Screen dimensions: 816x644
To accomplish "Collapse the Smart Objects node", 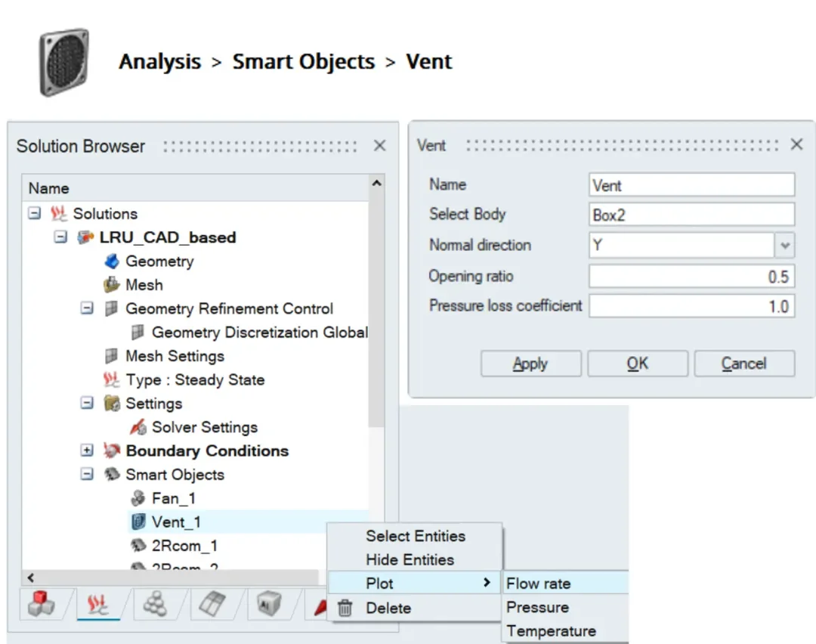I will tap(87, 475).
